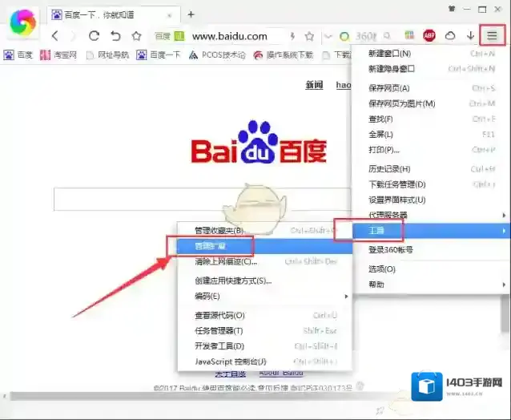This screenshot has width=511, height=420.
Task: Click the Baidu search input box
Action: pyautogui.click(x=202, y=199)
